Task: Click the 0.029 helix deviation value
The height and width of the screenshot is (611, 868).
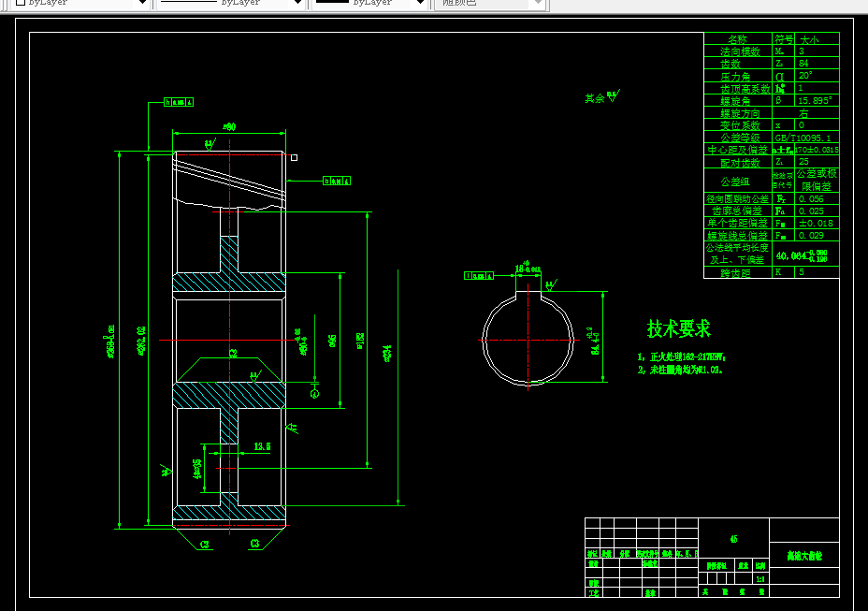Action: coord(811,236)
